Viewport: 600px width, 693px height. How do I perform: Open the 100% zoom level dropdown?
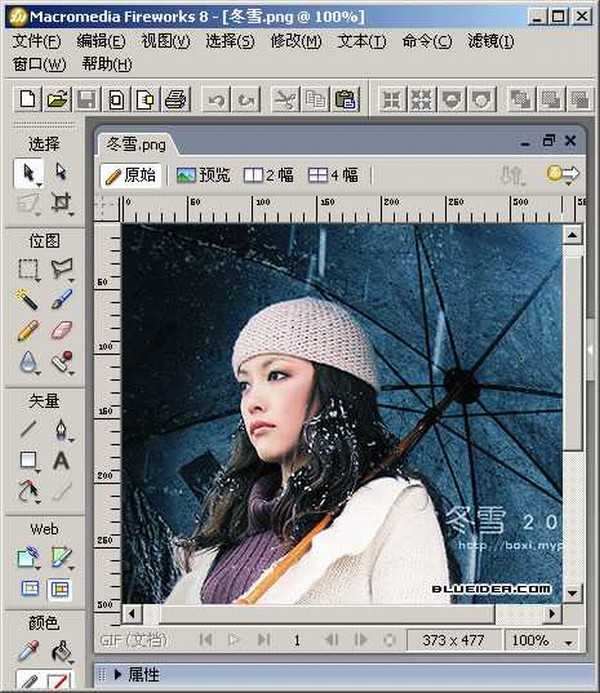click(541, 640)
